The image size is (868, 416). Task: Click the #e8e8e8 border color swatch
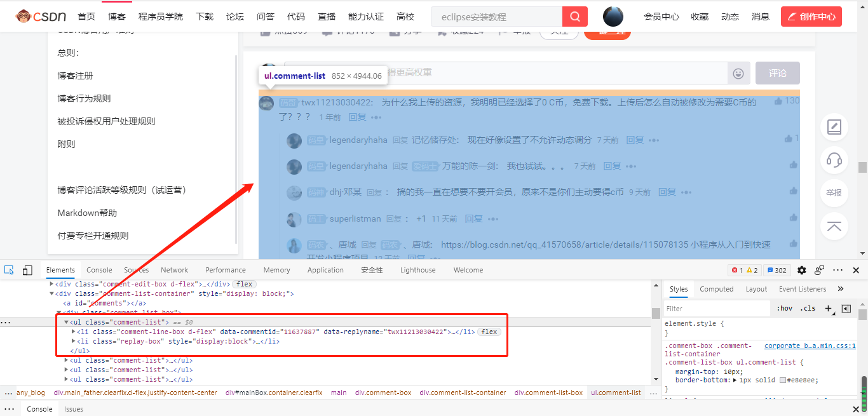(x=783, y=380)
